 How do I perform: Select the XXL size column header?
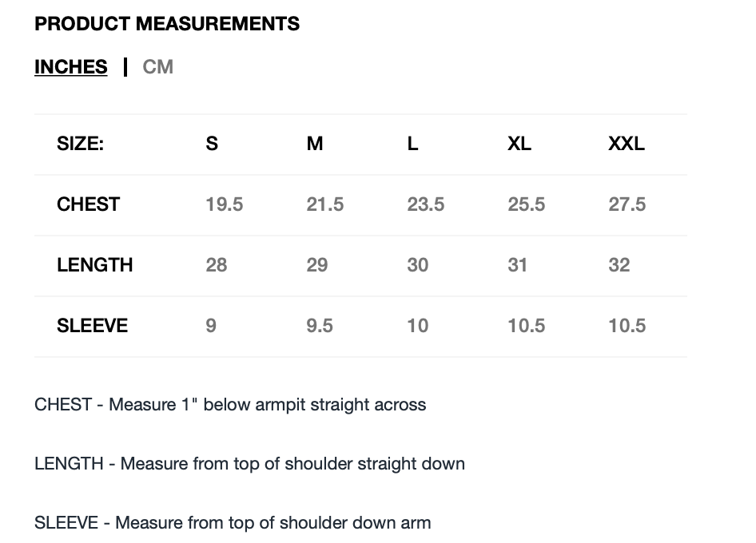[627, 144]
